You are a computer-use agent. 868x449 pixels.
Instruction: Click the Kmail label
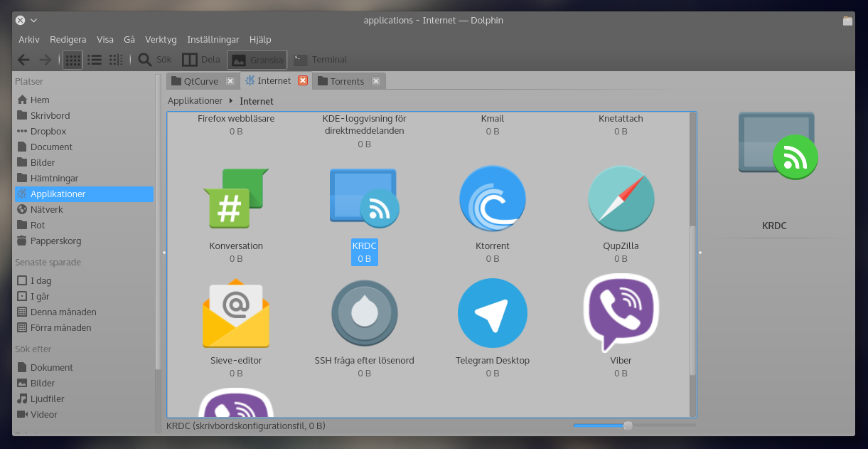(493, 119)
